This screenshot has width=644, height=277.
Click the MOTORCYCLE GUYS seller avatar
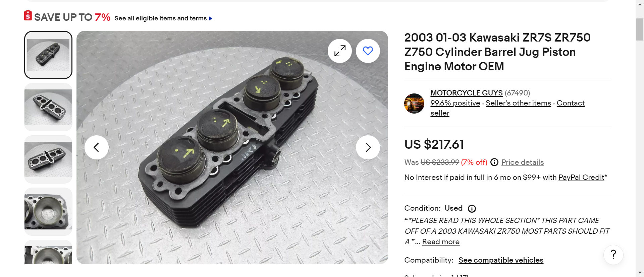click(x=414, y=103)
